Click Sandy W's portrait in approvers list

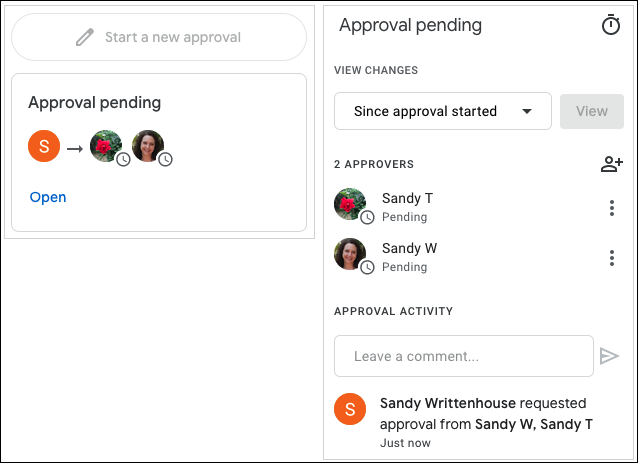point(350,254)
